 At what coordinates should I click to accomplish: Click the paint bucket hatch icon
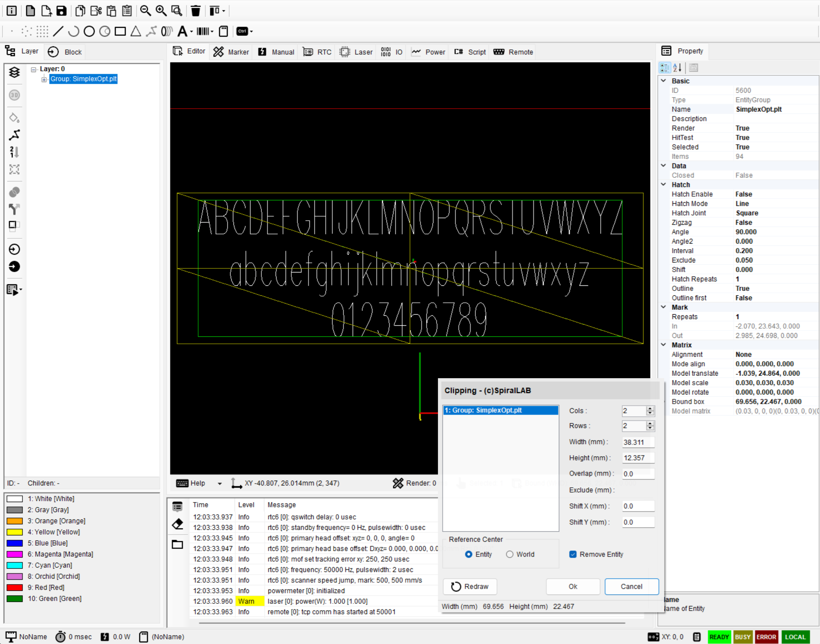[14, 118]
